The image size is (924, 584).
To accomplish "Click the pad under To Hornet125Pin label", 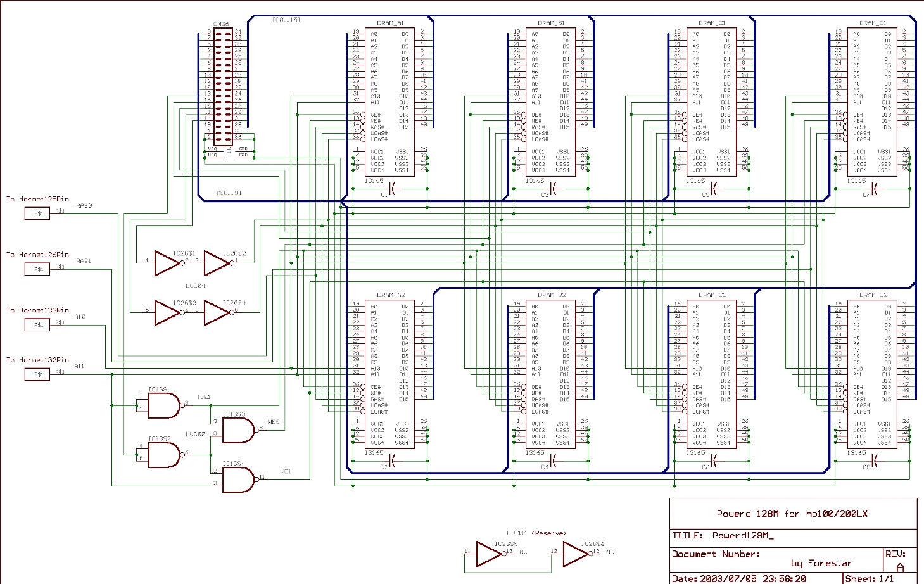I will click(x=38, y=213).
